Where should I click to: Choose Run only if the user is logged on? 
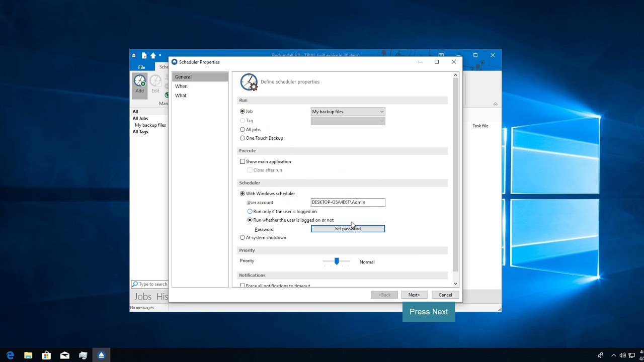[x=250, y=212]
